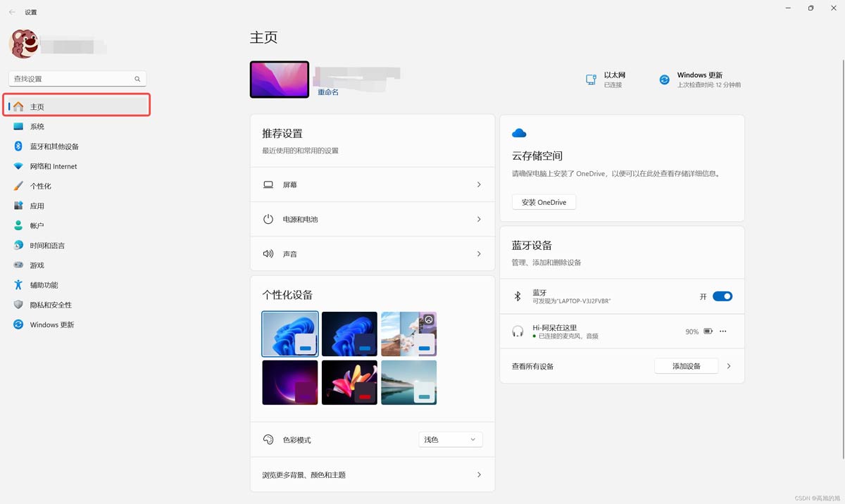
Task: Open Windows 更新 status icon at top right
Action: click(664, 80)
